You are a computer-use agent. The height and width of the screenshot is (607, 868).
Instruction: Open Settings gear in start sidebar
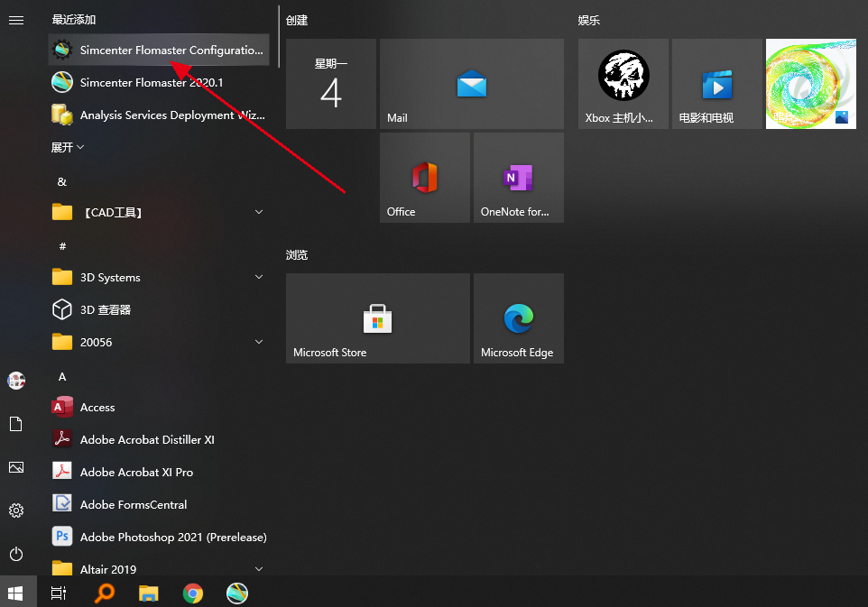16,510
